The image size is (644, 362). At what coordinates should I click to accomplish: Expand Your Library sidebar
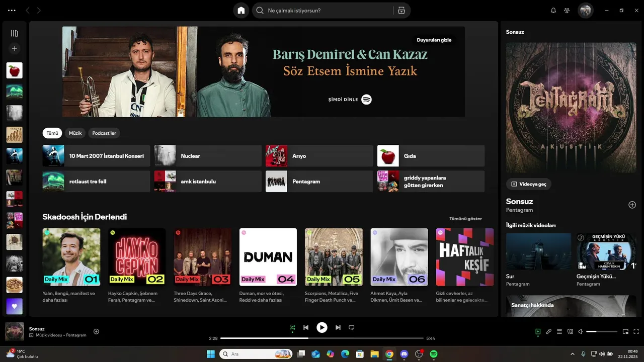[14, 33]
